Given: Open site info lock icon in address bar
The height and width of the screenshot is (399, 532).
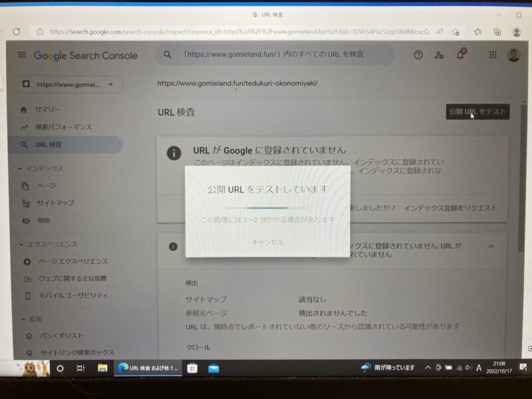Looking at the screenshot, I should click(40, 31).
